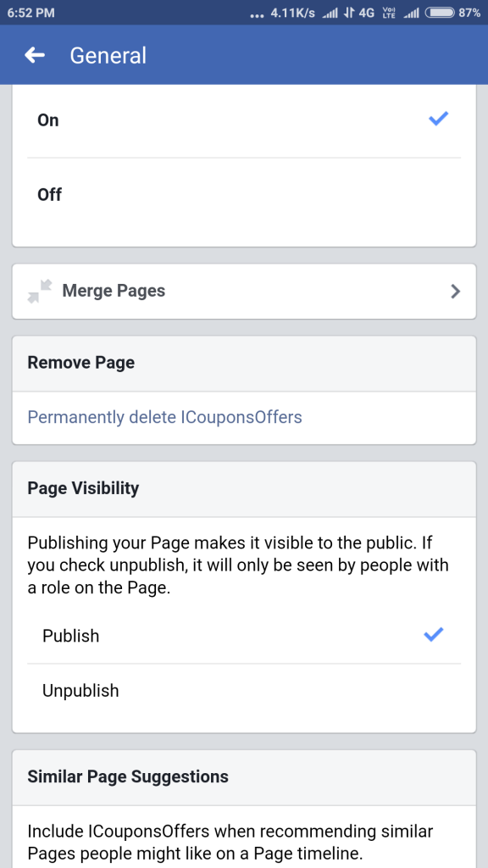
Task: Expand the Merge Pages section
Action: [244, 291]
